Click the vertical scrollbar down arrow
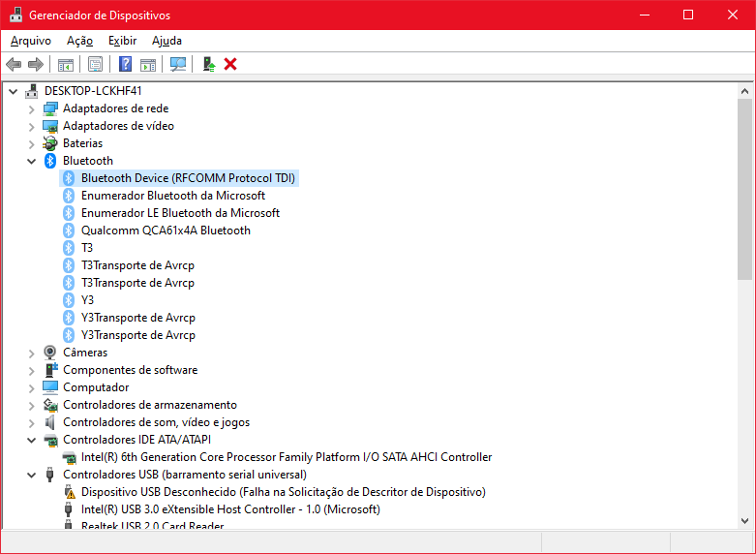Viewport: 756px width, 554px height. (x=745, y=521)
